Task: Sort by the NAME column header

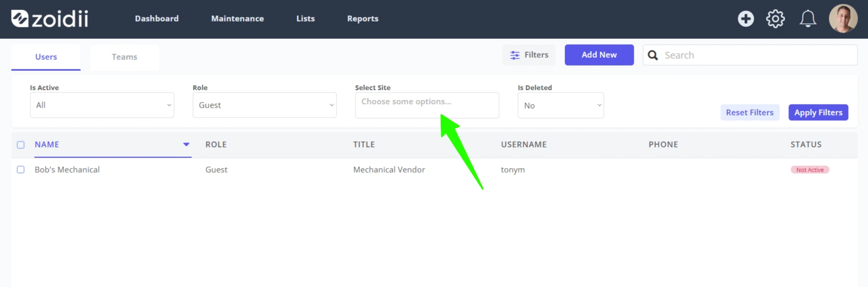Action: [47, 144]
